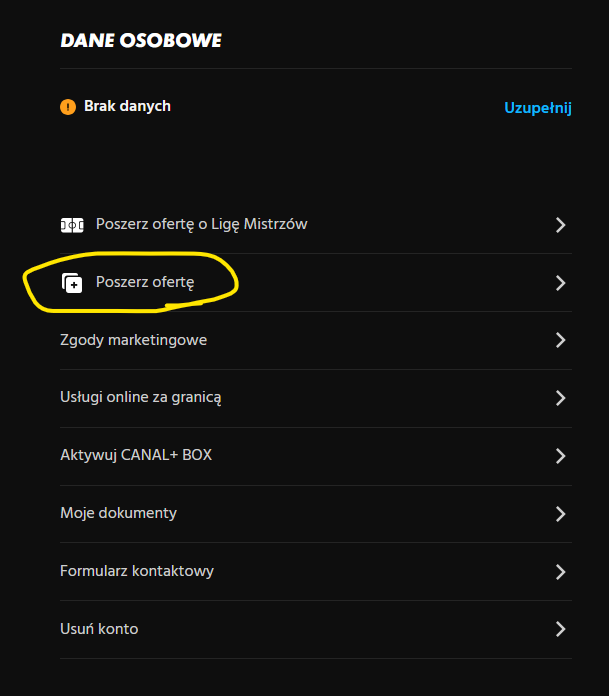Click the plus icon next to Poszerz ofertę
Viewport: 609px width, 696px height.
point(71,283)
